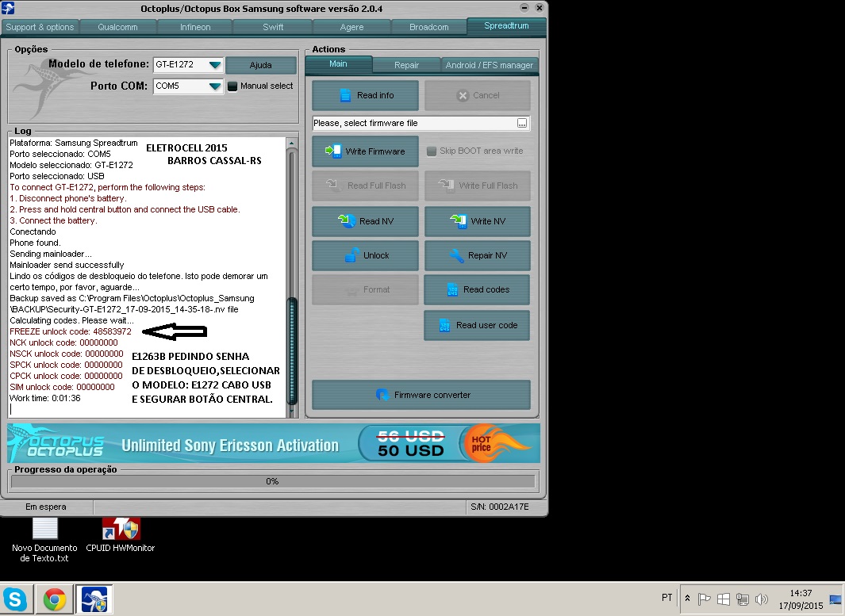
Task: Click the Write NV icon
Action: point(458,220)
